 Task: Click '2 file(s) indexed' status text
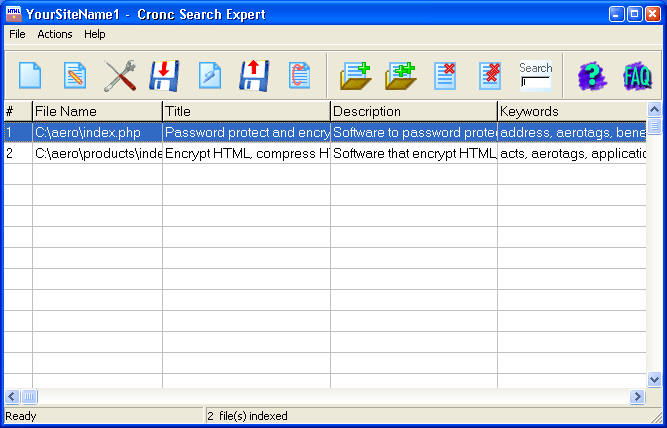pyautogui.click(x=247, y=416)
